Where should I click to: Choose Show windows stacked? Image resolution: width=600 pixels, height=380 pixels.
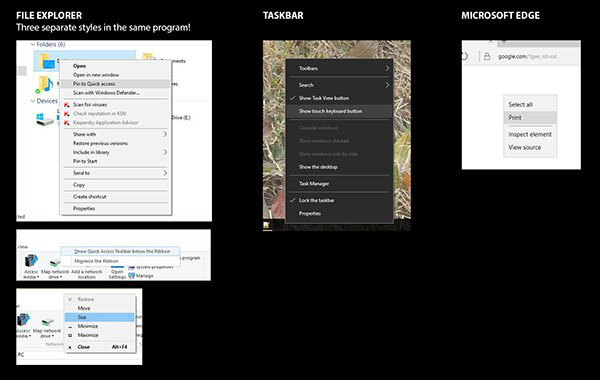[339, 141]
